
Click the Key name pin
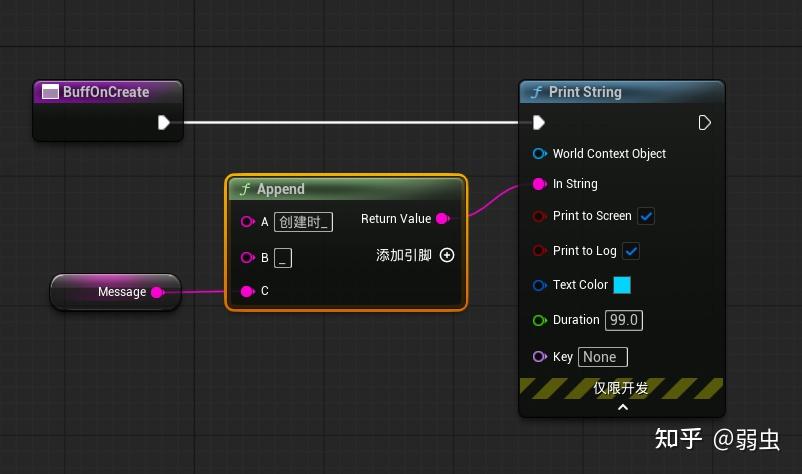(540, 357)
